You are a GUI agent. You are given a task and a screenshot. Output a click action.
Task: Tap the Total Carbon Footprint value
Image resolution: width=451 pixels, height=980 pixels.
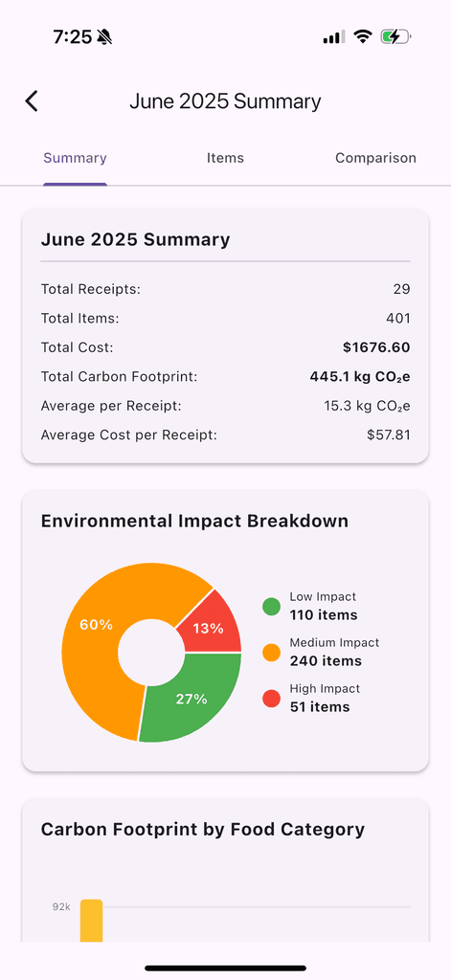tap(360, 377)
